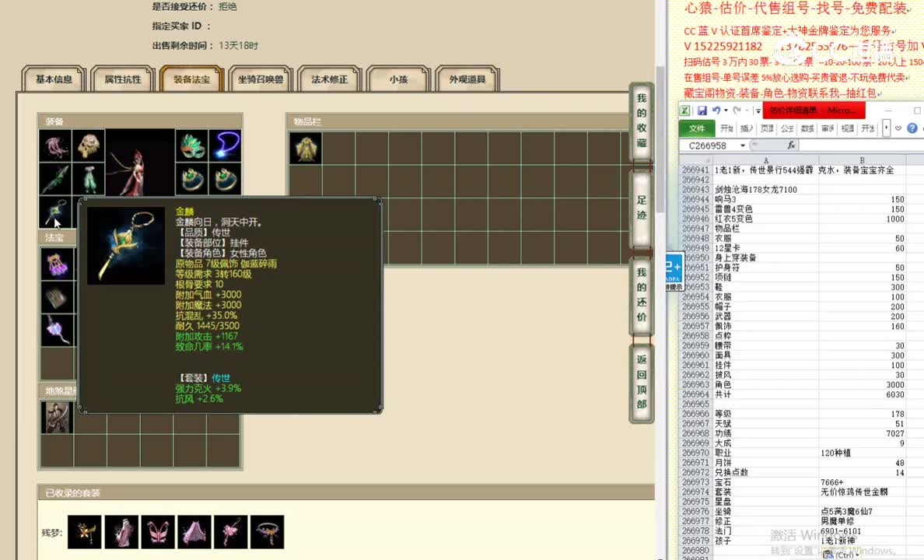Select the purple flower staff 法宝 icon

pos(57,330)
